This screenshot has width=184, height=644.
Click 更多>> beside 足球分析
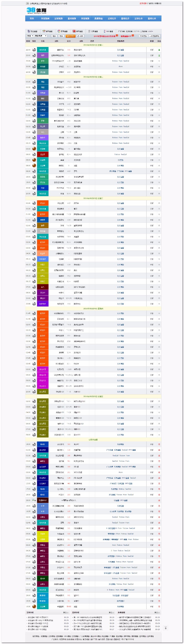(x=66, y=613)
